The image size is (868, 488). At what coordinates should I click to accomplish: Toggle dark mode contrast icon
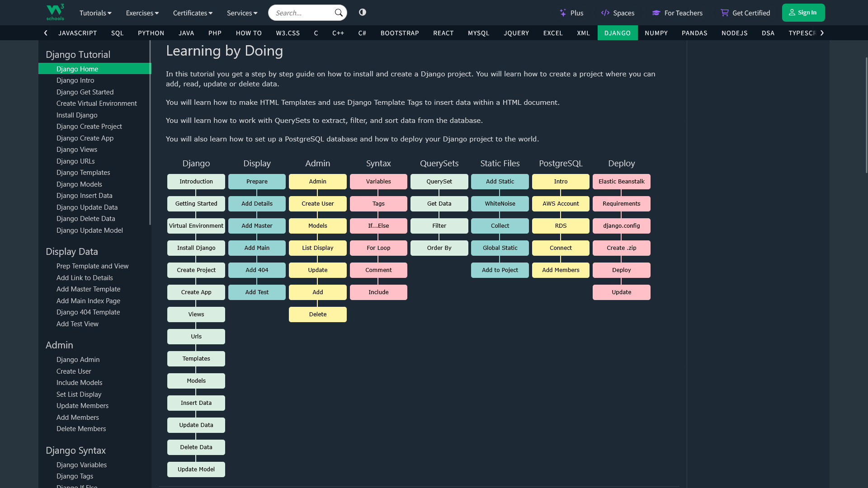coord(363,12)
